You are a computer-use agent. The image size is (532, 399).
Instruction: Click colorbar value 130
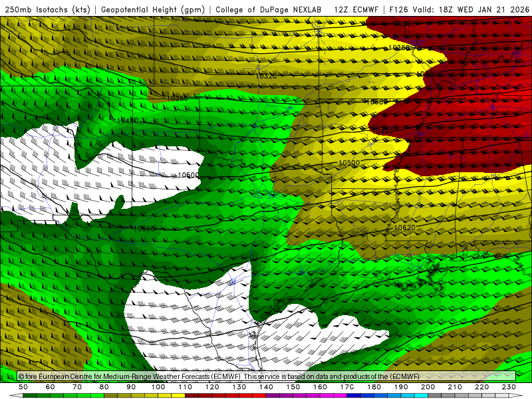pyautogui.click(x=239, y=387)
